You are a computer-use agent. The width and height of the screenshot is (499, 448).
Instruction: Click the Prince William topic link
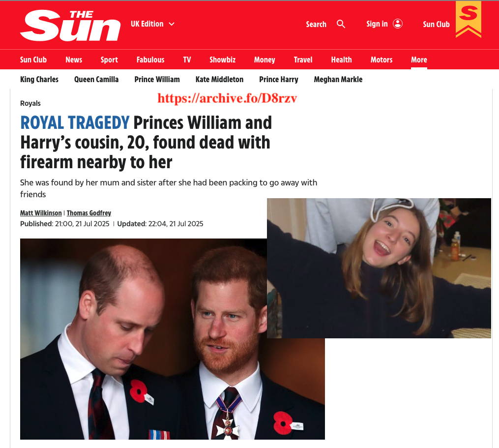pos(157,80)
